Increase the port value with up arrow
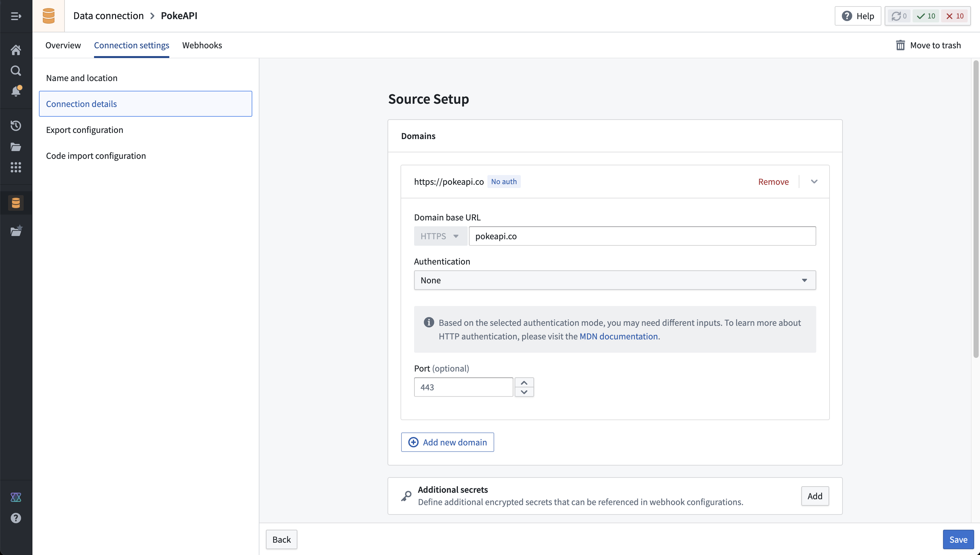980x555 pixels. click(524, 383)
